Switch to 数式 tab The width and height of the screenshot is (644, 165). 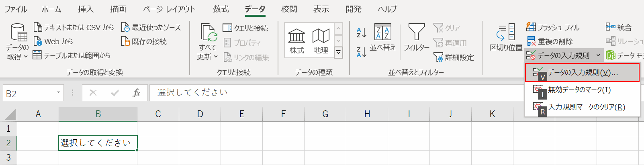[x=221, y=9]
